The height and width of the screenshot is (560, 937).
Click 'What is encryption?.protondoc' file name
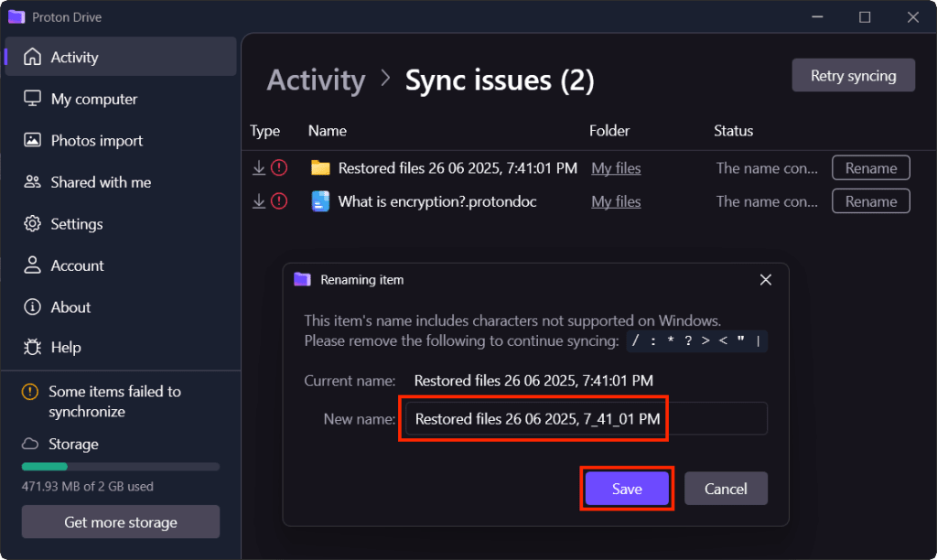pos(437,201)
